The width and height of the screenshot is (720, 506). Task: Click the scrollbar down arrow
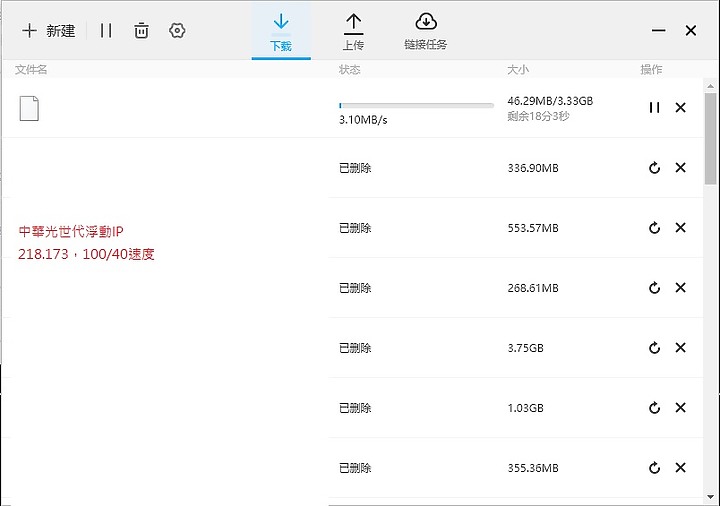(710, 497)
